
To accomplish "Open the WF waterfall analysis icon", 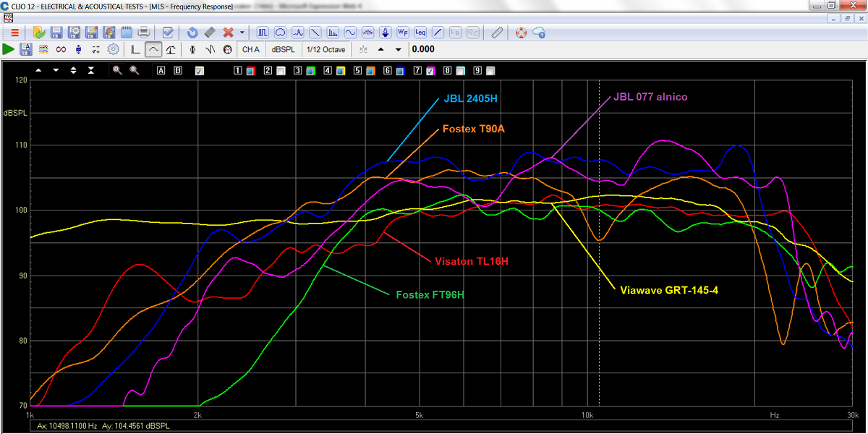I will pos(403,33).
